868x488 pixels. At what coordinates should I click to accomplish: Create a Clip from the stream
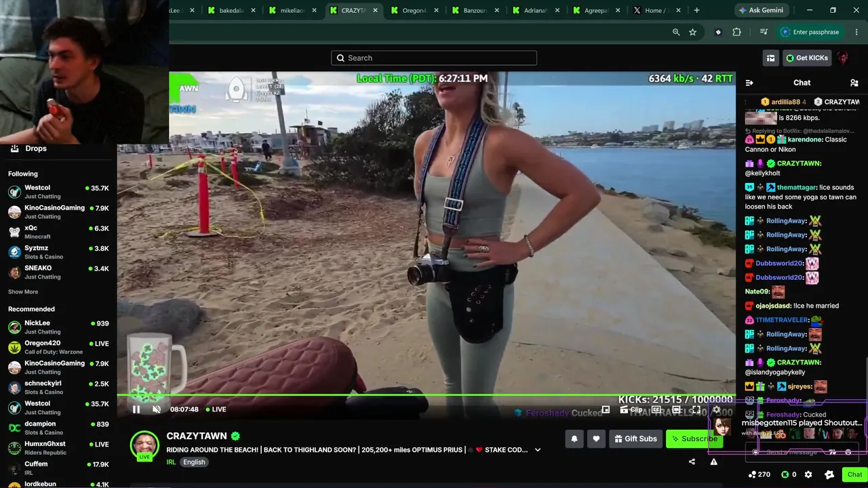pos(631,409)
